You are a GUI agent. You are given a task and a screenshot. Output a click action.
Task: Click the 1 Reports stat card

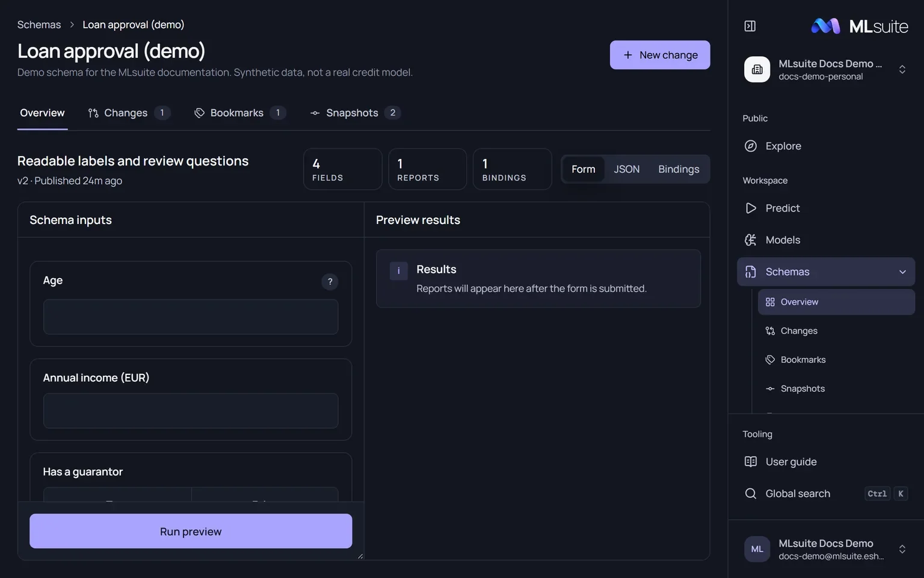[428, 169]
